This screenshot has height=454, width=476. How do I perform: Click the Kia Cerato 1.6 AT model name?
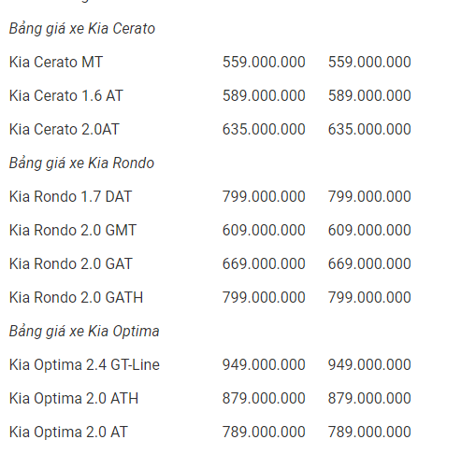click(66, 95)
